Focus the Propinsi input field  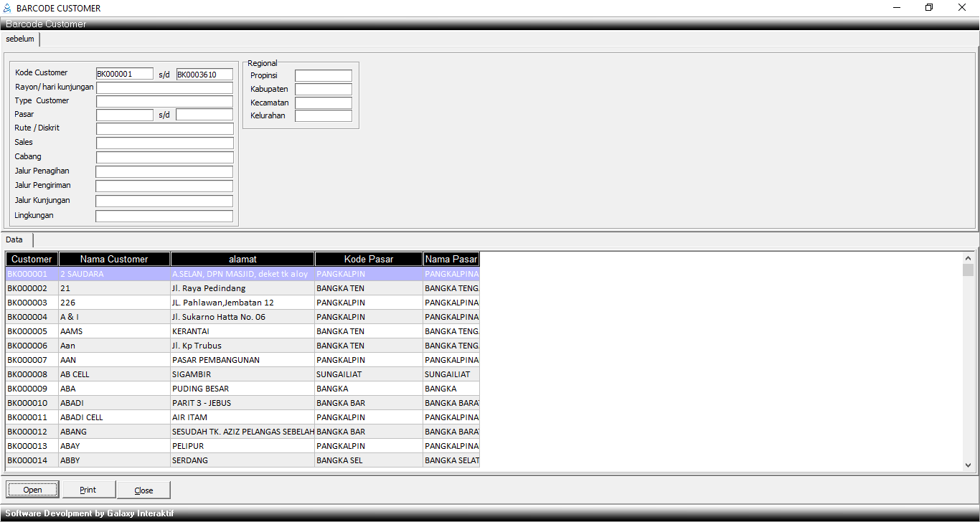pyautogui.click(x=323, y=75)
